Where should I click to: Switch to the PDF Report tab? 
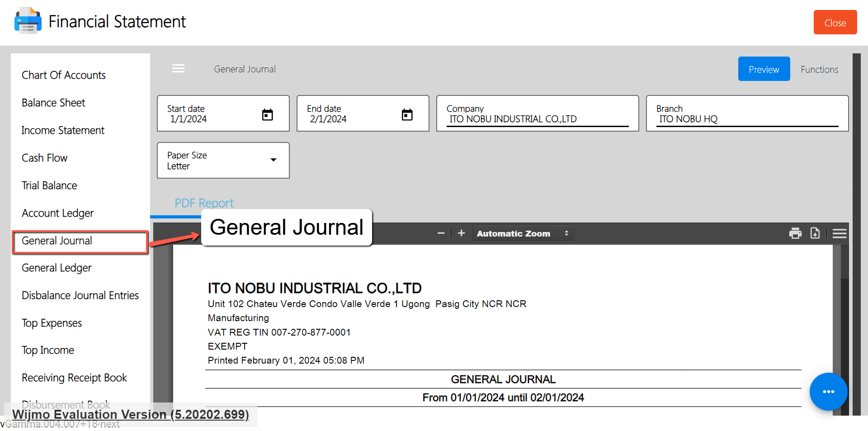tap(204, 203)
